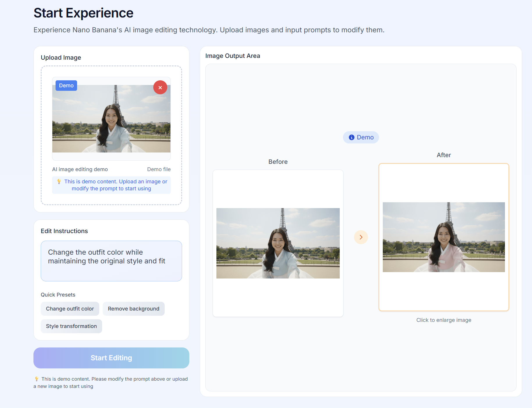Screen dimensions: 532x408
Task: Remove the demo image with the red X
Action: (160, 87)
